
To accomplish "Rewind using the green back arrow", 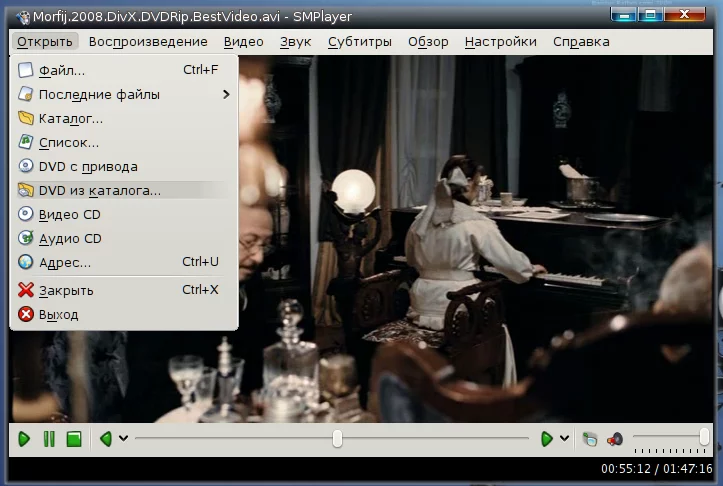I will [106, 439].
